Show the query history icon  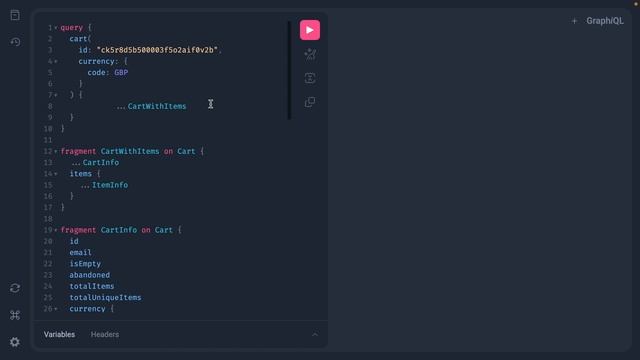coord(15,42)
